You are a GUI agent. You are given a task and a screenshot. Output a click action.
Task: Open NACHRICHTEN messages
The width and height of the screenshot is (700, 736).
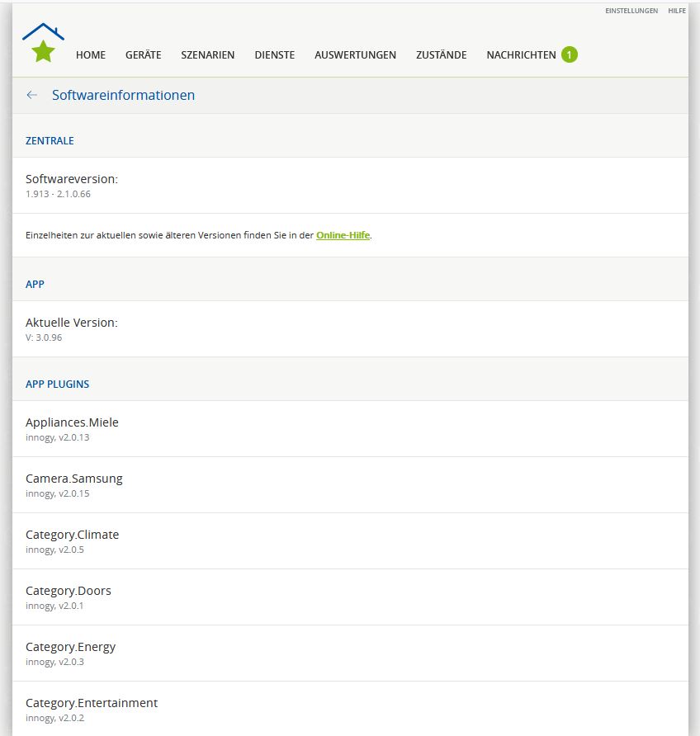521,55
